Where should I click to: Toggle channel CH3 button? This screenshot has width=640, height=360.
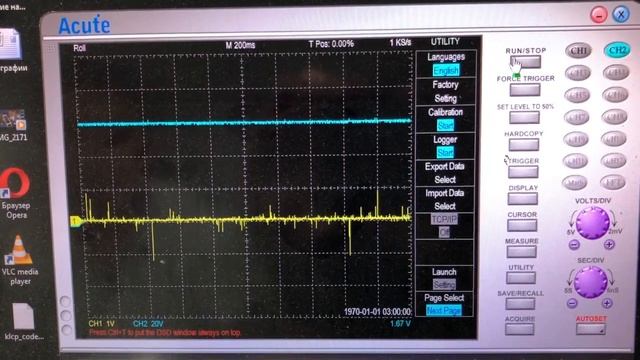pyautogui.click(x=578, y=73)
